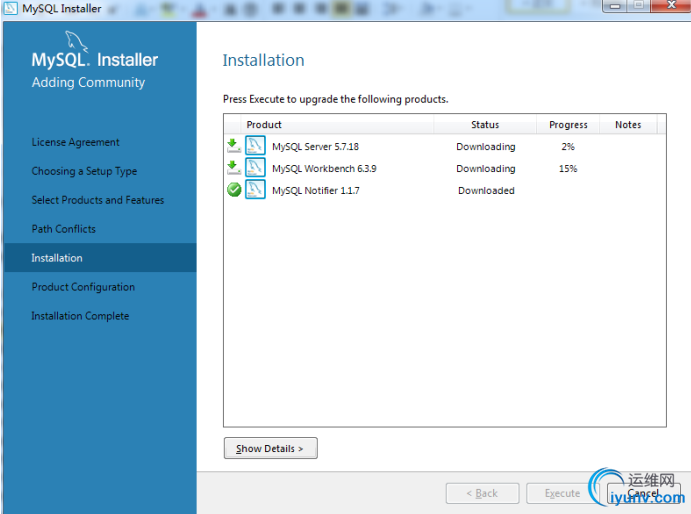Click the MySQL Workbench 6.3.9 download-status arrow icon
Image resolution: width=691 pixels, height=514 pixels.
pos(234,168)
